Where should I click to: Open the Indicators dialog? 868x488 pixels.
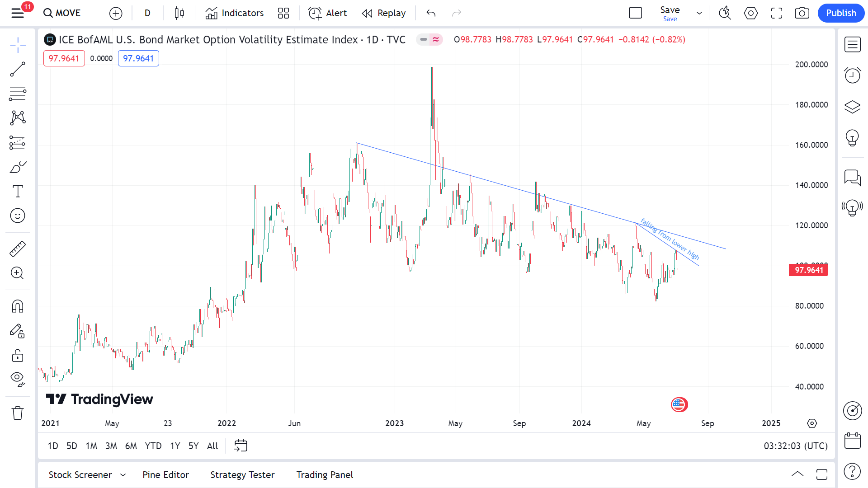tap(234, 13)
